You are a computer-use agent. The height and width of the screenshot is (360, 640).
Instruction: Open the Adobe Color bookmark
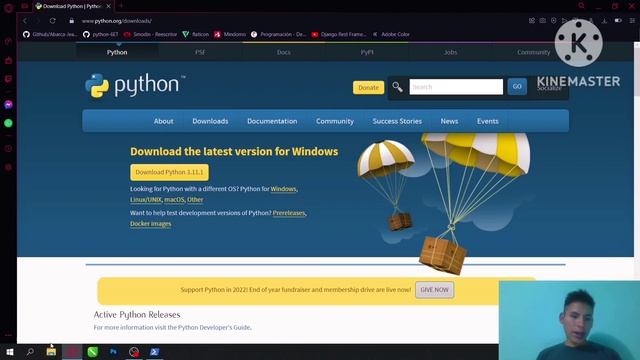click(x=391, y=34)
